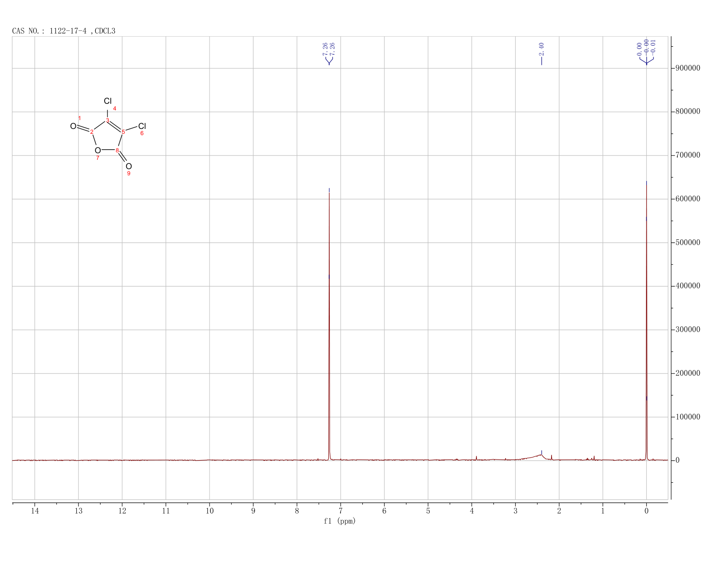Click the 0 tick label on the ppm axis
Screen dimensions: 728x563
[x=646, y=511]
